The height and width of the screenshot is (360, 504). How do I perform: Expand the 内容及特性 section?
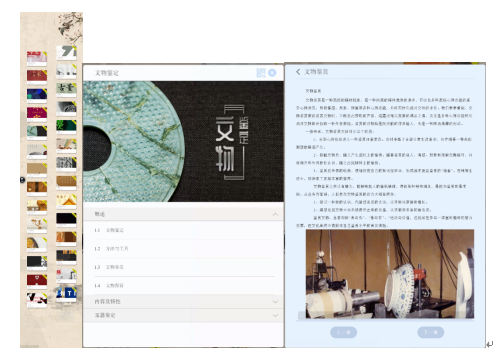tap(183, 301)
